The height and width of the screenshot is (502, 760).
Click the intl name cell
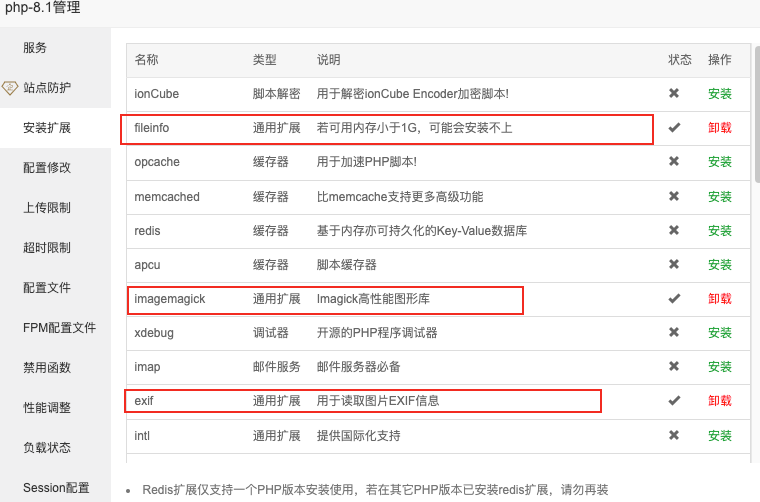[142, 436]
